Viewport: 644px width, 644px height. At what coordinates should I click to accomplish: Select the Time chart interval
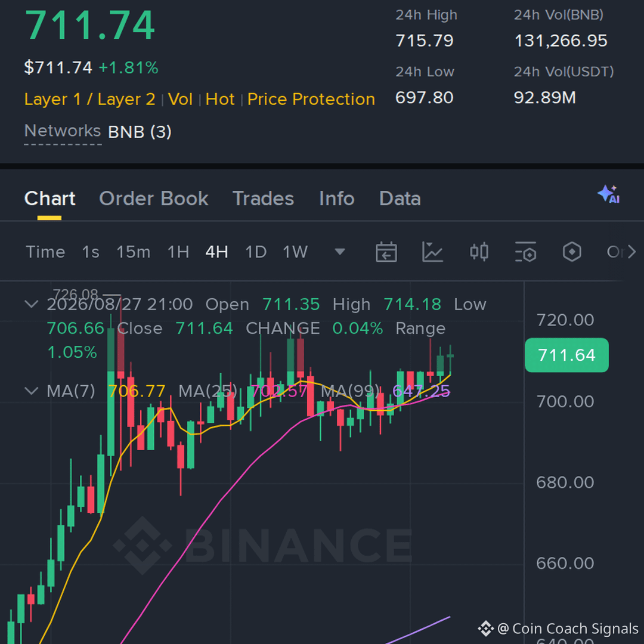pos(45,252)
